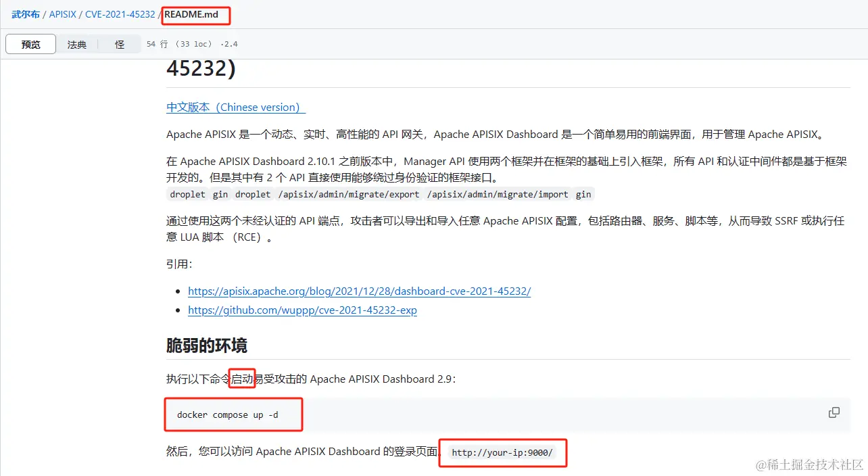This screenshot has width=868, height=476.
Task: Open 中文版本 (Chinese version) link
Action: pos(236,107)
